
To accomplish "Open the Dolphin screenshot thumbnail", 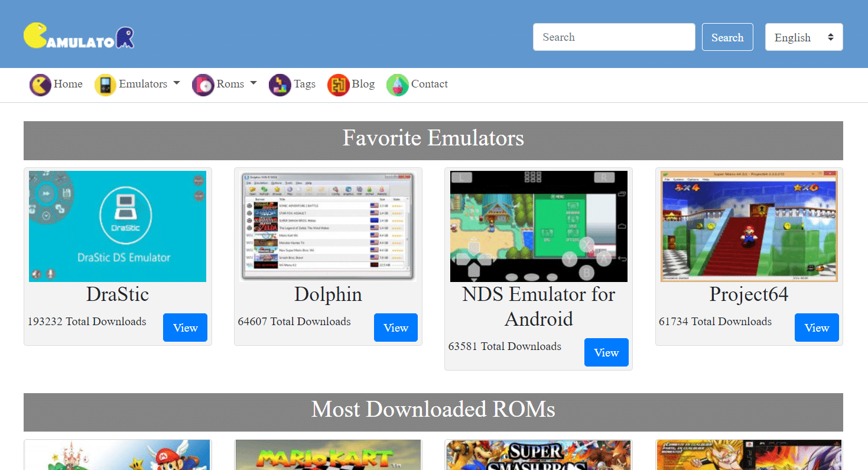I will point(329,226).
